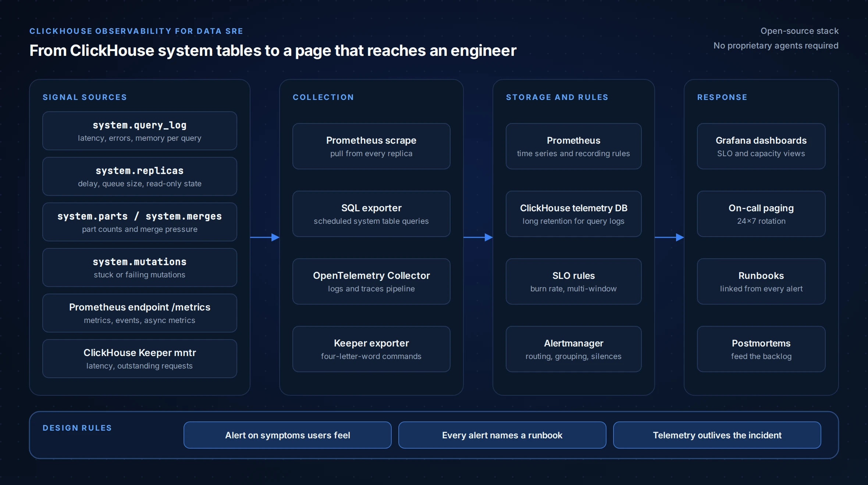This screenshot has width=868, height=485.
Task: Click 'delay, queue size, read-only state' text
Action: [x=140, y=184]
